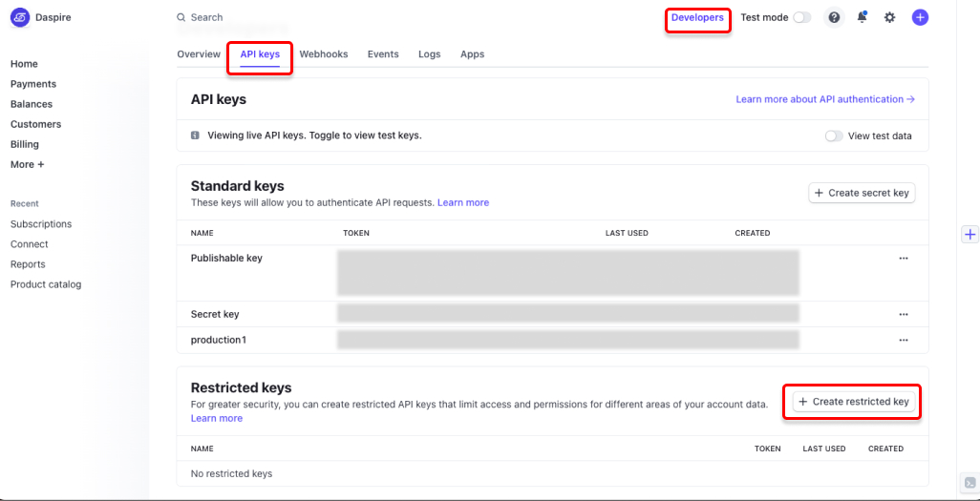Viewport: 980px width, 501px height.
Task: Switch to the Overview tab
Action: click(x=199, y=54)
